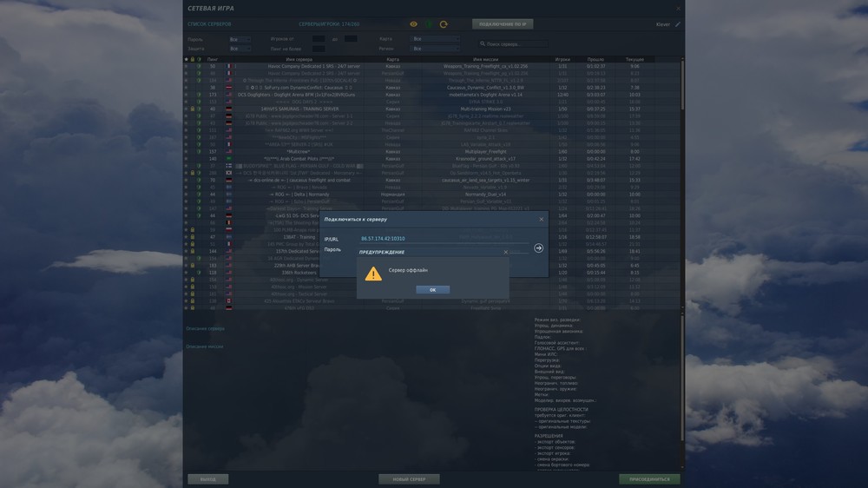Screen dimensions: 868x488
Task: Select DCS Dogfighters Dogfight Arena BFM server
Action: (x=431, y=95)
